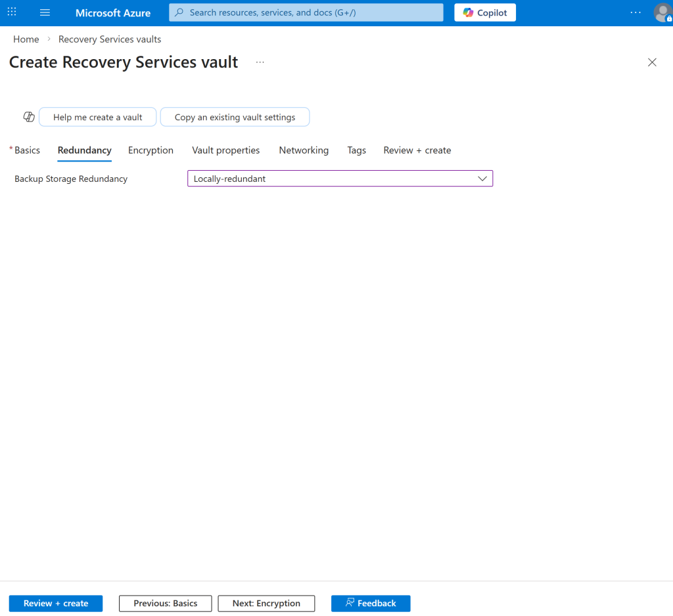Open the Review + create tab
This screenshot has height=616, width=673.
pos(417,150)
